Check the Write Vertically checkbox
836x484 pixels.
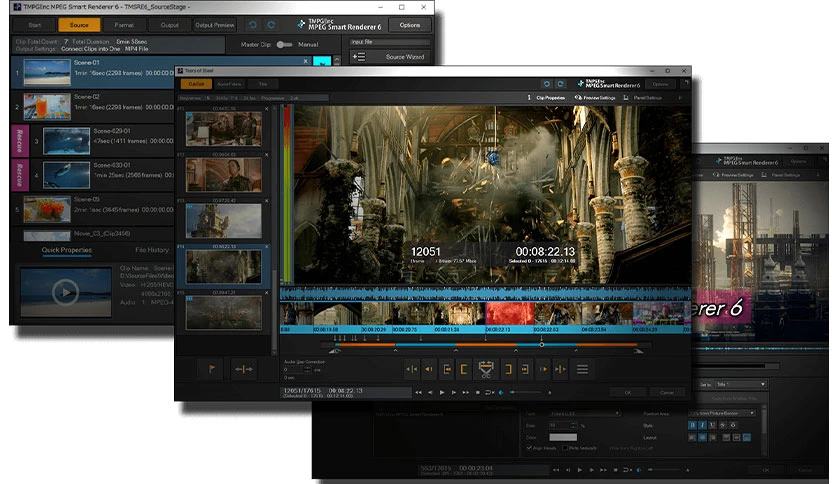(565, 448)
